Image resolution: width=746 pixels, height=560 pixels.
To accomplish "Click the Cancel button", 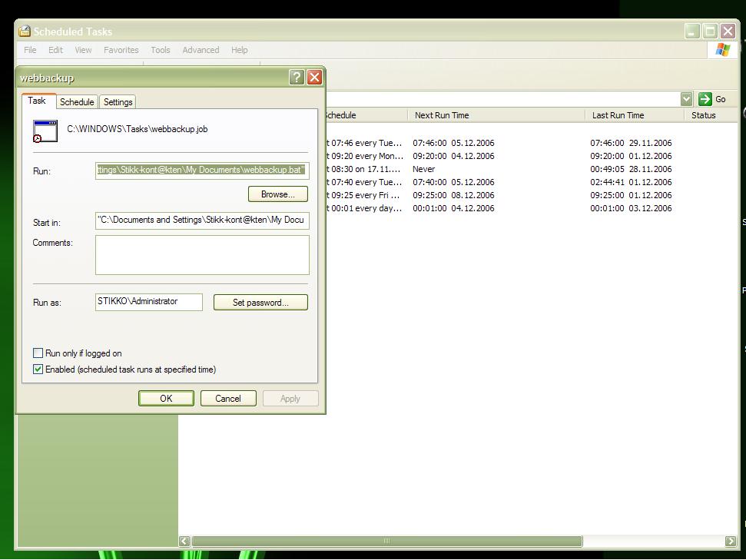I will pos(228,398).
